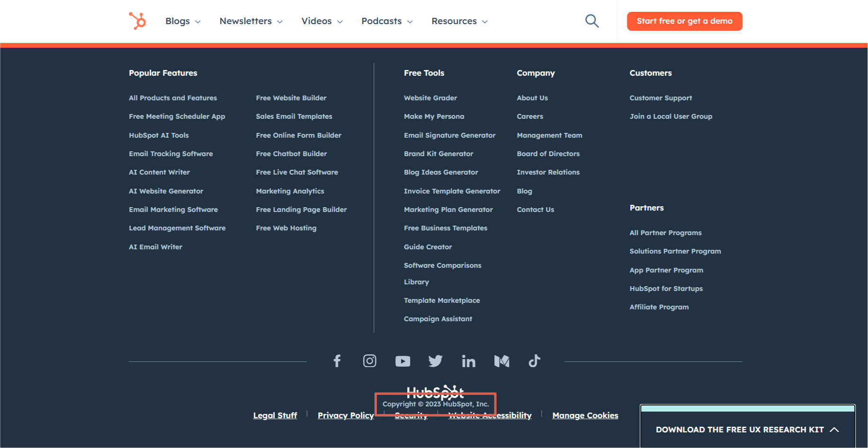868x448 pixels.
Task: Click Start free or get a demo
Action: (684, 21)
